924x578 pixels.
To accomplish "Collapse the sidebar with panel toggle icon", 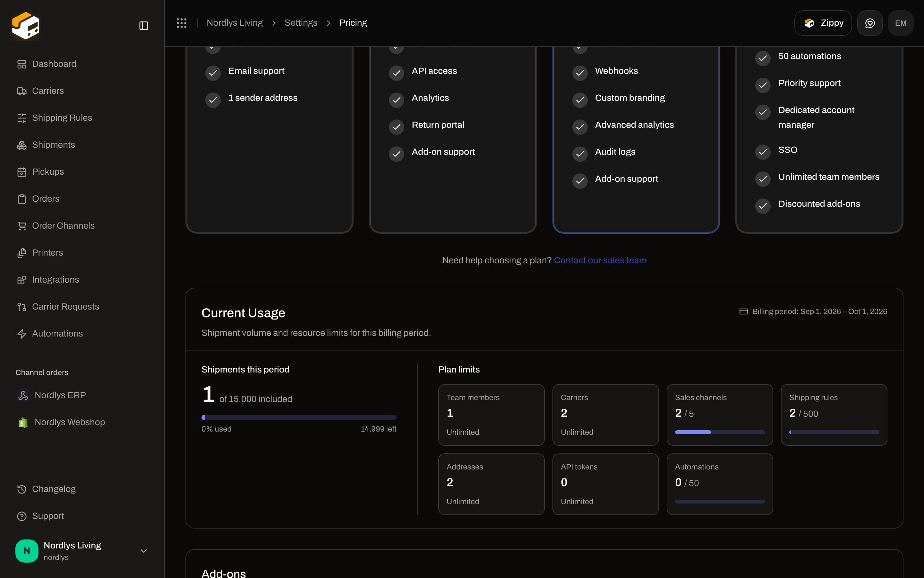I will click(143, 26).
